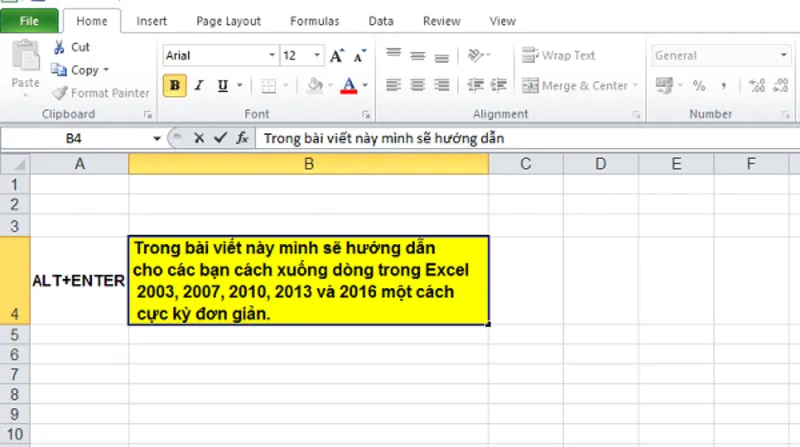800x447 pixels.
Task: Apply fill color bucket
Action: tap(315, 85)
